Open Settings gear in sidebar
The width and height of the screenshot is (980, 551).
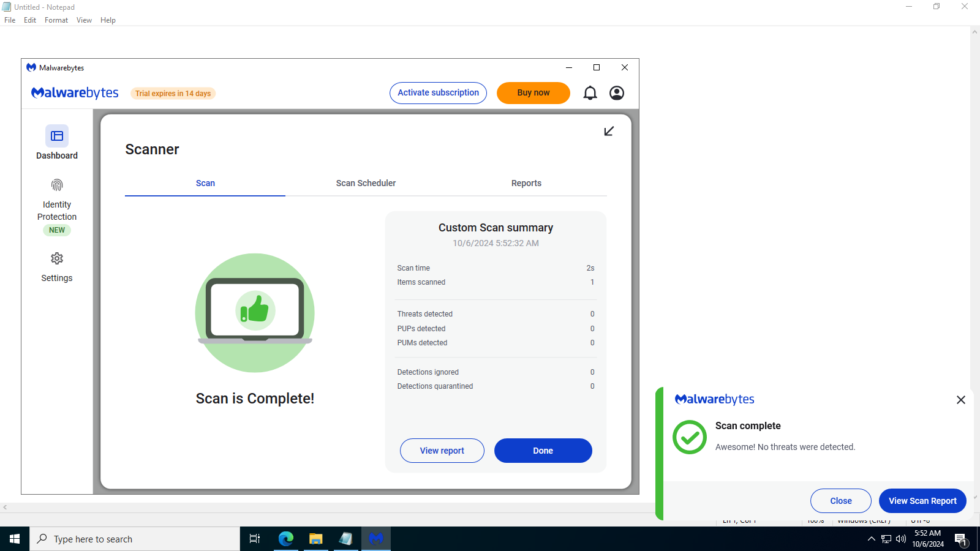(x=57, y=259)
